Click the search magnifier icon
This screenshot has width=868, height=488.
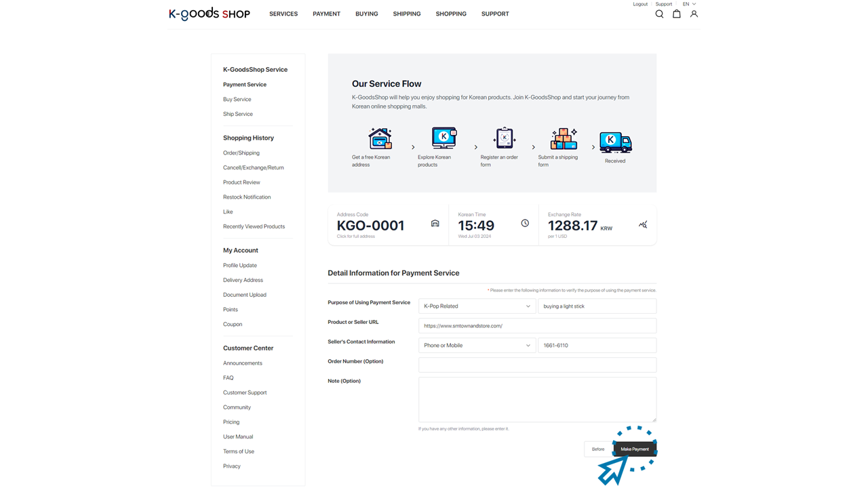click(x=659, y=14)
